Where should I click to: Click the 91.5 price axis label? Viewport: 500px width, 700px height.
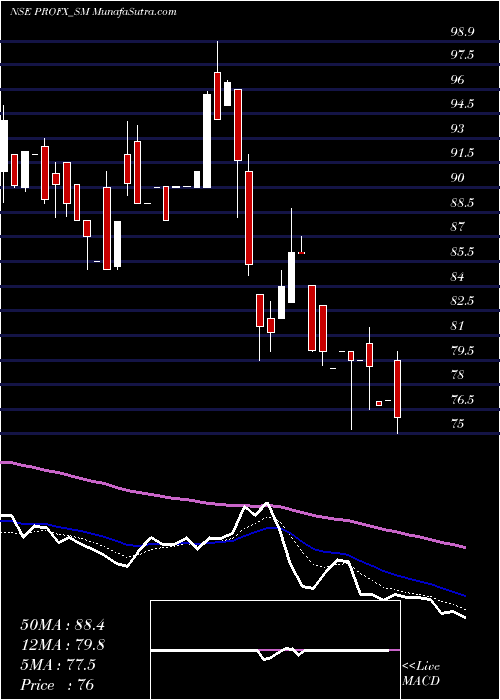click(462, 153)
